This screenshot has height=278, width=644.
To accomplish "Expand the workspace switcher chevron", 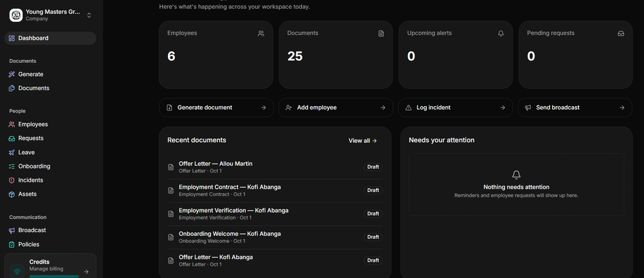I will [89, 15].
